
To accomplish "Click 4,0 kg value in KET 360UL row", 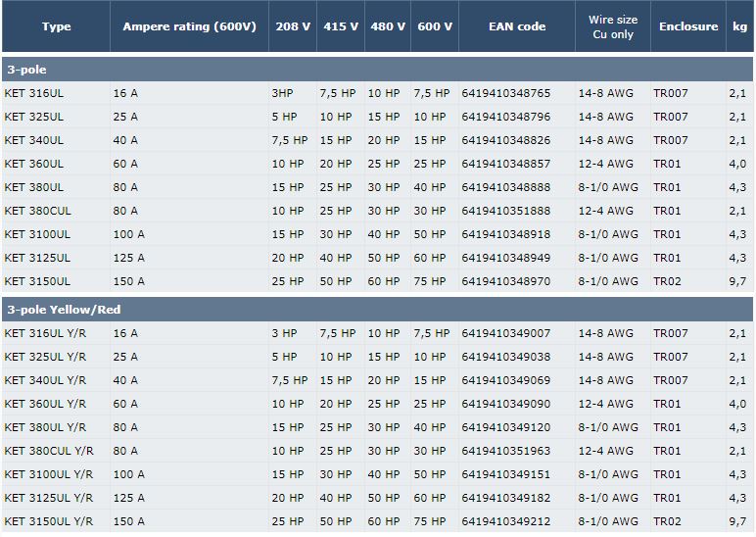I will tap(737, 164).
